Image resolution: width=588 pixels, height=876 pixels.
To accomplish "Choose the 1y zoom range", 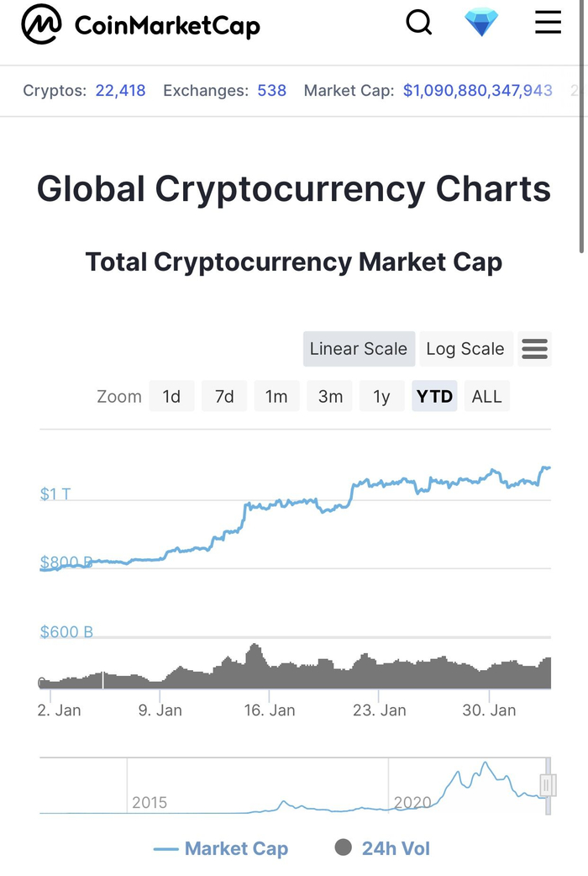I will (381, 396).
